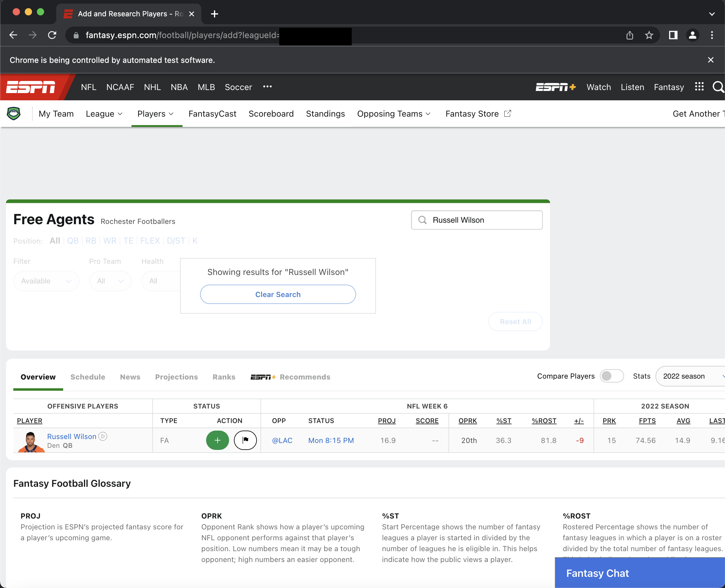Open the browser side panel icon

pyautogui.click(x=673, y=35)
